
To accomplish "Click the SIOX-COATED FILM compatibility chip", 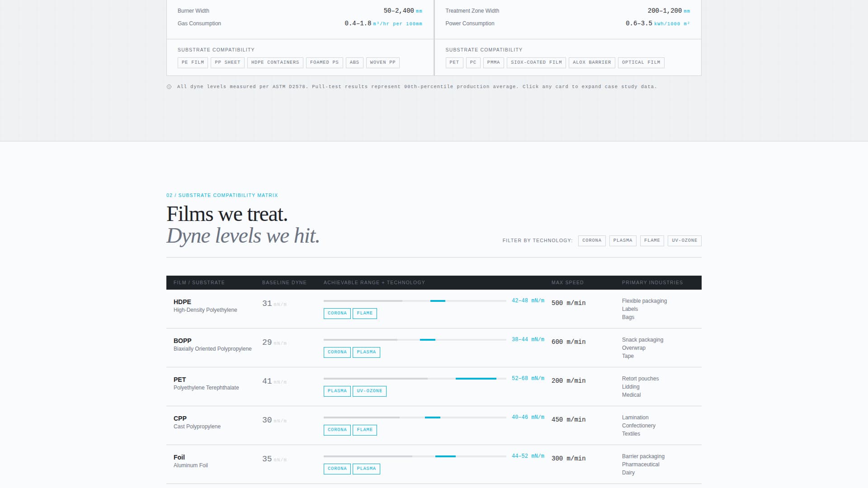I will click(536, 62).
